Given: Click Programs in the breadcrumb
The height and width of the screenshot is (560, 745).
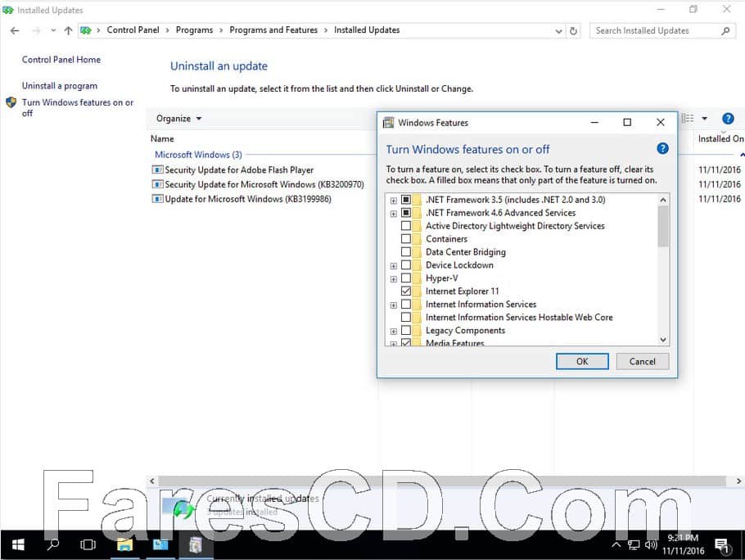Looking at the screenshot, I should (x=194, y=30).
